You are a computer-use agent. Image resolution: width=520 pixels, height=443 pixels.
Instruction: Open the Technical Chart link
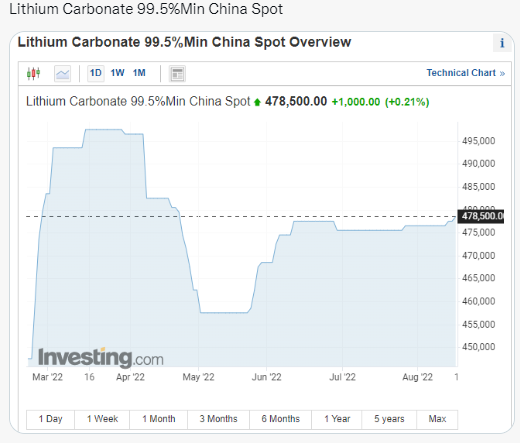point(466,73)
